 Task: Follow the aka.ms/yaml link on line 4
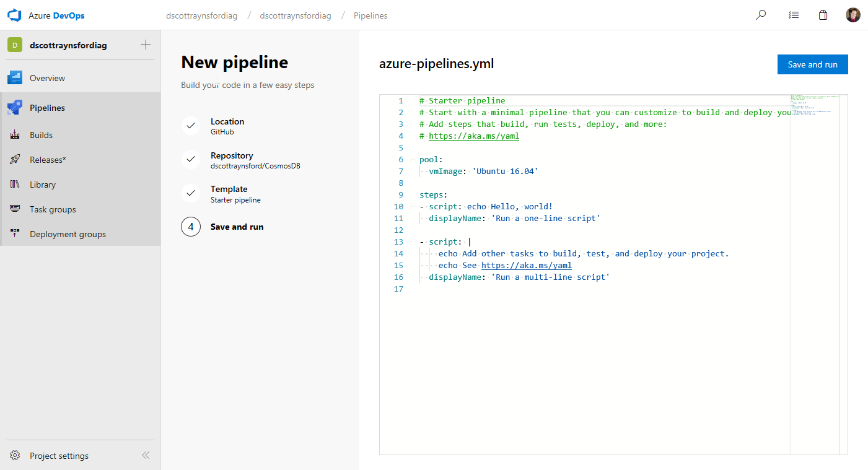[x=473, y=136]
